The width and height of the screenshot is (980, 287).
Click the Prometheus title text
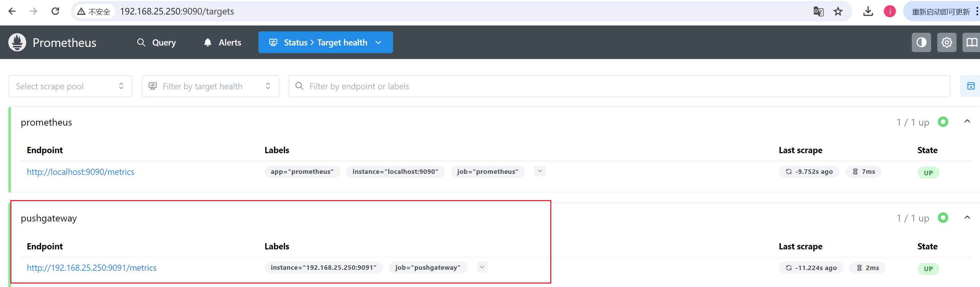tap(64, 43)
